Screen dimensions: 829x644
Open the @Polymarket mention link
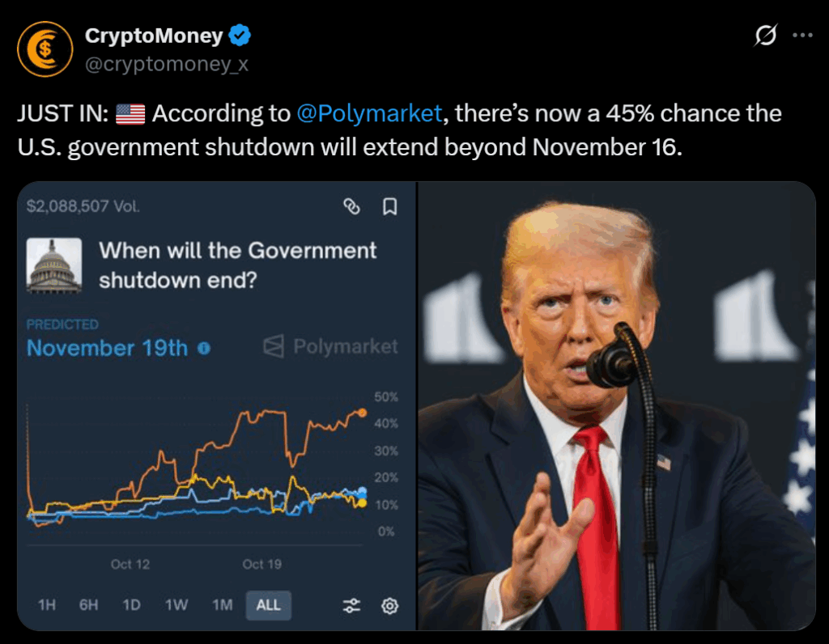[x=369, y=113]
